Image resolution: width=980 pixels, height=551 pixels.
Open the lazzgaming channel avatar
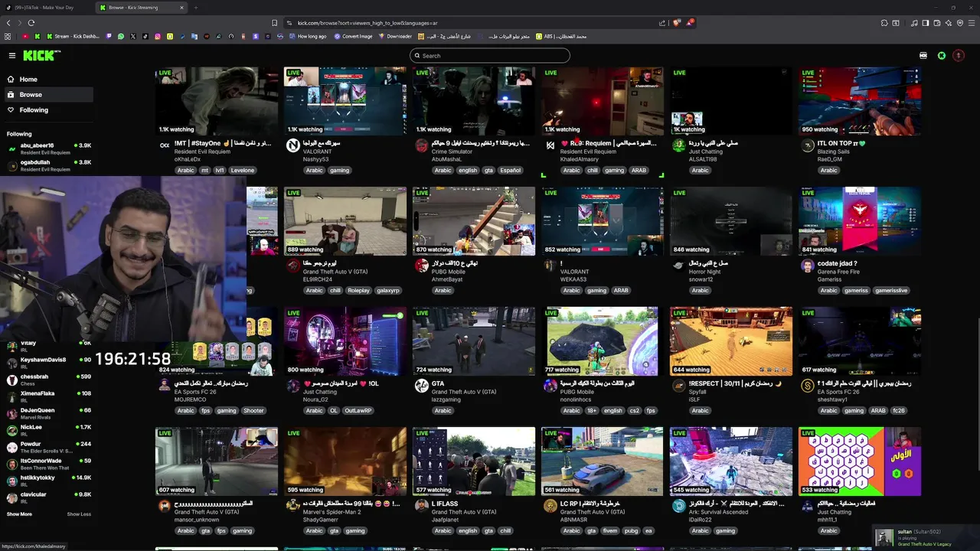coord(421,386)
